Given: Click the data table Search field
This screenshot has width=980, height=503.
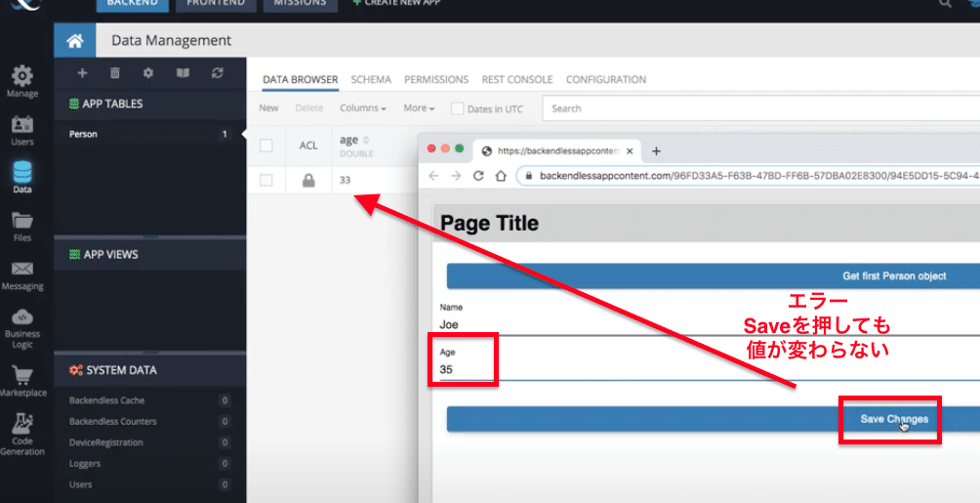Looking at the screenshot, I should coord(760,108).
